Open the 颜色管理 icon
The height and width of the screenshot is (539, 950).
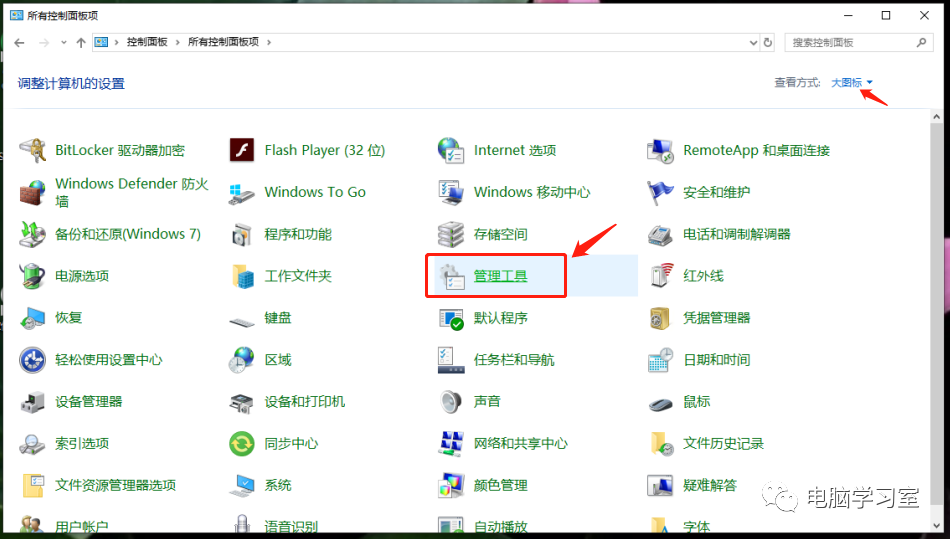point(451,485)
